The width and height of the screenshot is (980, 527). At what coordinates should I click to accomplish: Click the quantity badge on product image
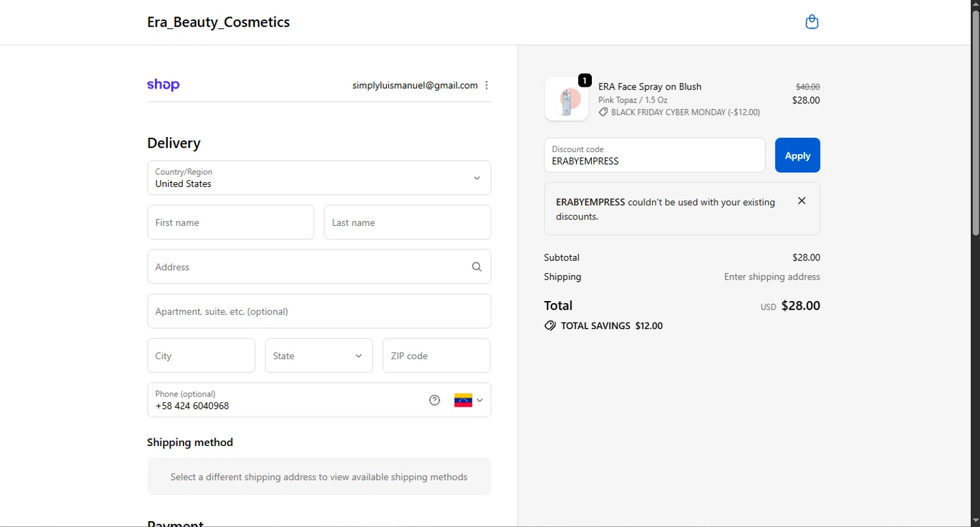tap(585, 80)
